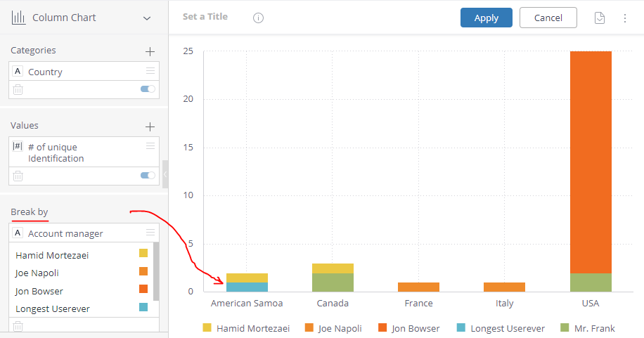Toggle the unique Identification value switch

[x=148, y=176]
